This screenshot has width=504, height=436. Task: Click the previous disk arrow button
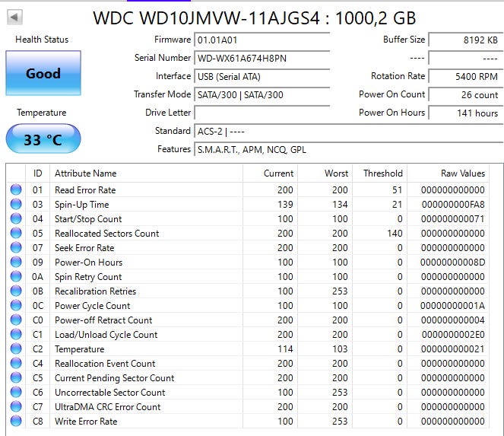coord(14,17)
